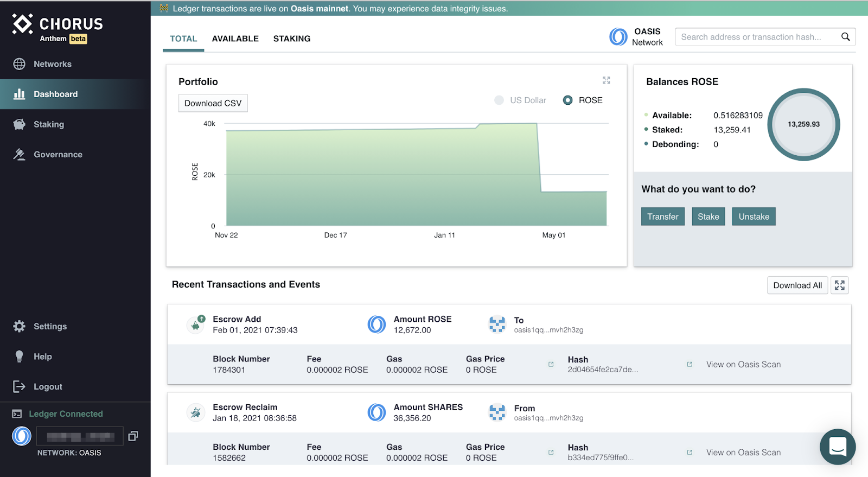Click the Available balance value 0.516283109
Screen dimensions: 868x477
coord(738,116)
